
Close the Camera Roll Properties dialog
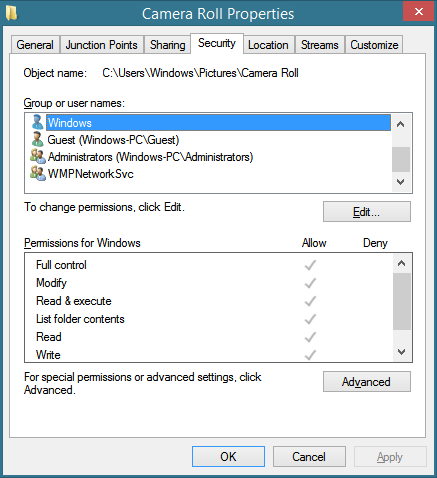tap(419, 12)
